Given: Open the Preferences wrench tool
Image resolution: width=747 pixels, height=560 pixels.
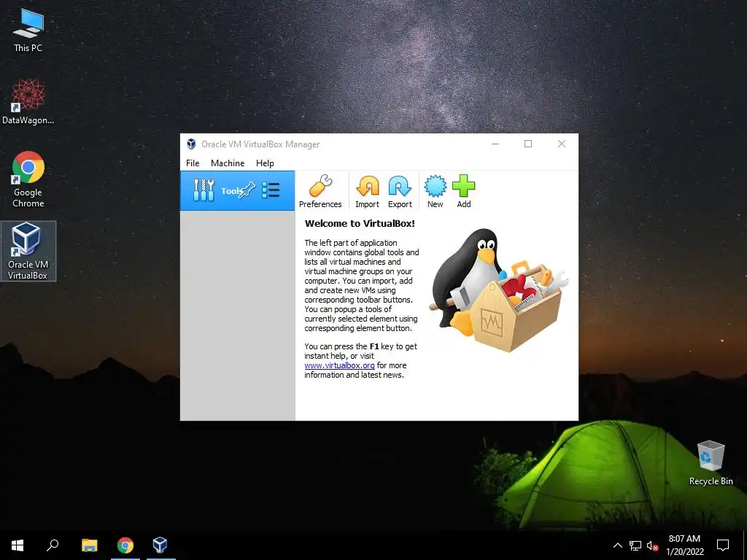Looking at the screenshot, I should 320,192.
